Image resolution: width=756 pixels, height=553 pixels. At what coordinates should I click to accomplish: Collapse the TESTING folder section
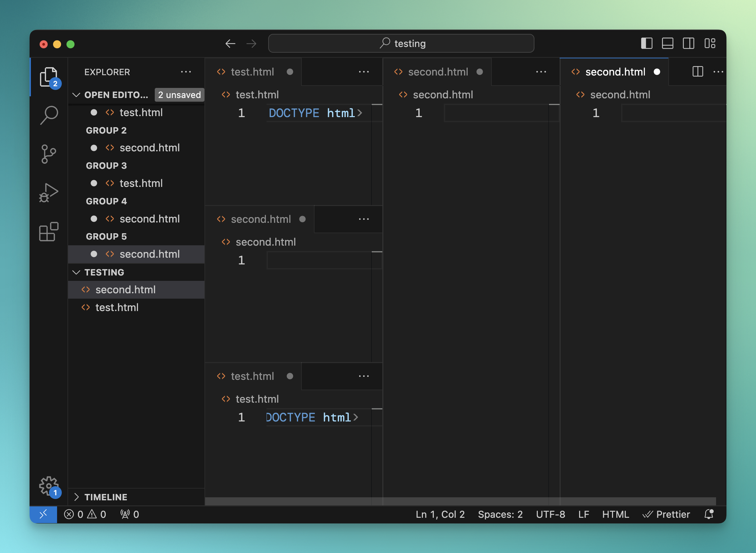pos(77,272)
